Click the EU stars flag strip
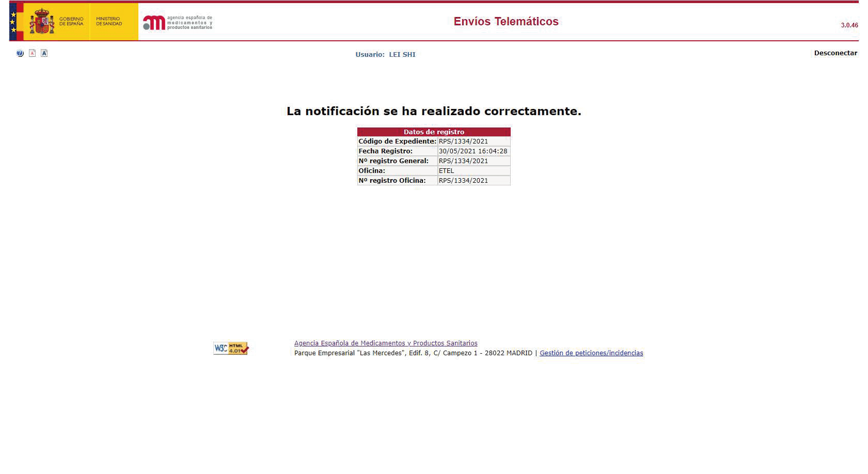This screenshot has height=474, width=868. click(13, 22)
